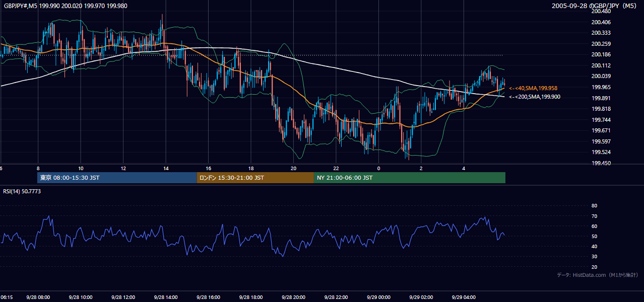The height and width of the screenshot is (302, 644).
Task: Click the 9/28 10:00 time label
Action: pyautogui.click(x=81, y=297)
